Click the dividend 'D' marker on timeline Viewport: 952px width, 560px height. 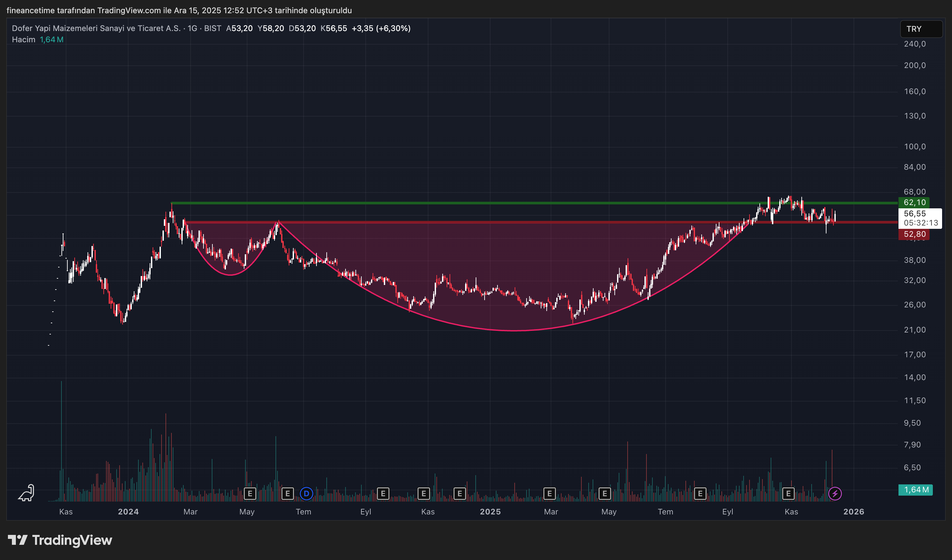point(307,493)
